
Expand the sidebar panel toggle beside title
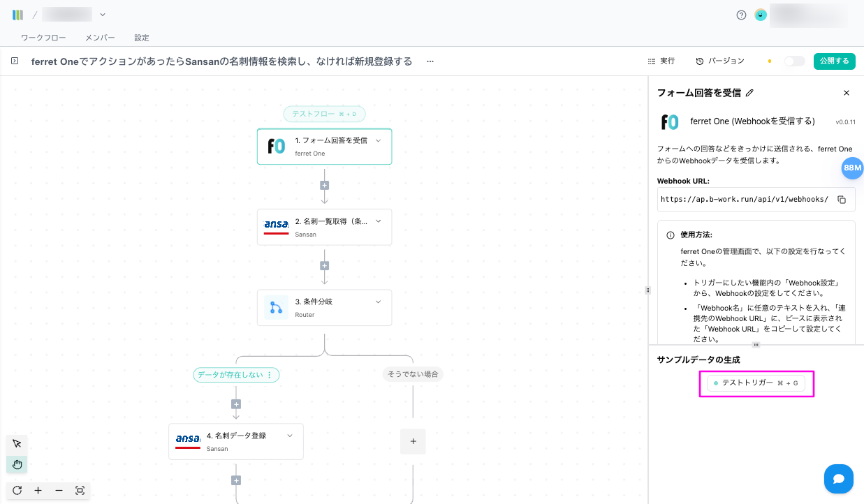(x=14, y=61)
